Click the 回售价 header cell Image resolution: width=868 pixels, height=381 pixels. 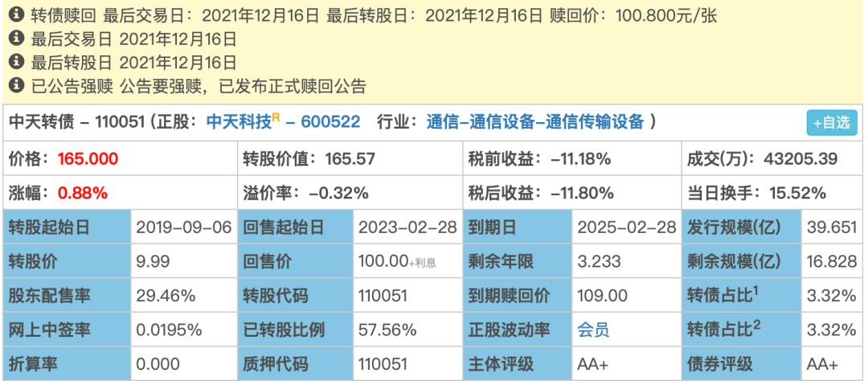coord(295,261)
